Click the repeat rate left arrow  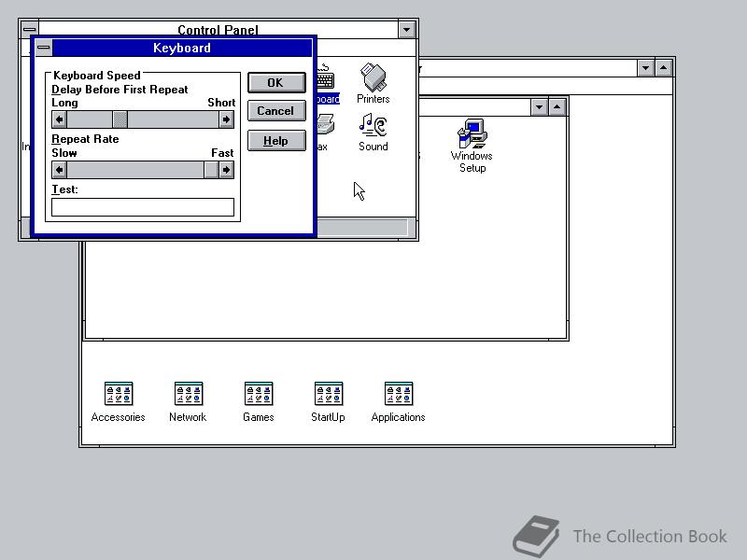coord(59,170)
